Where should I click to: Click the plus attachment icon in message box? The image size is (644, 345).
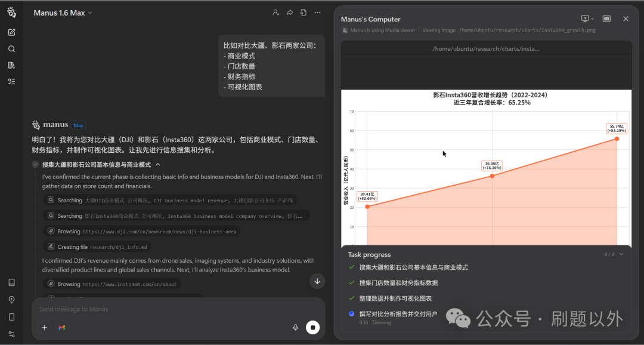point(44,327)
